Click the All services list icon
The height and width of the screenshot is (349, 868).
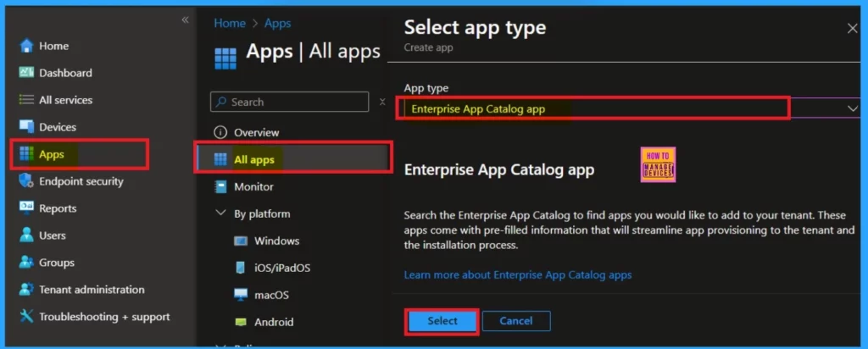[x=26, y=100]
